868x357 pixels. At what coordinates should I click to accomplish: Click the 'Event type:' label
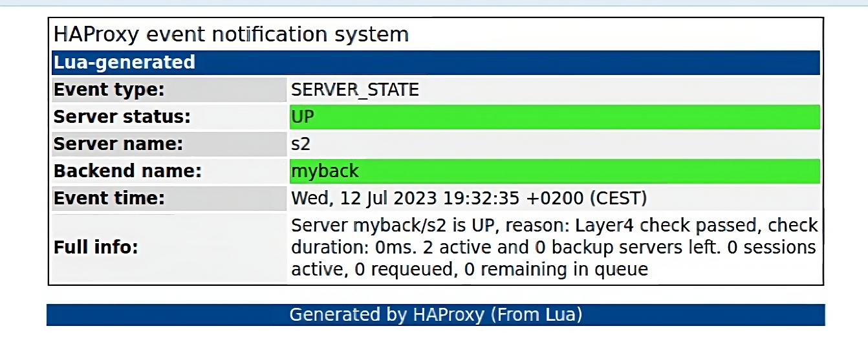[109, 90]
